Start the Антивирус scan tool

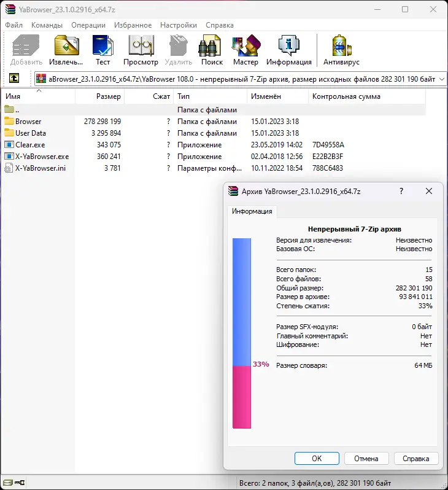tap(341, 50)
